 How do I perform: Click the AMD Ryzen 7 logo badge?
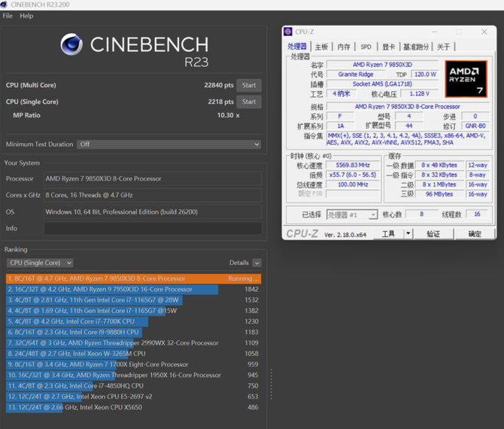(x=465, y=78)
